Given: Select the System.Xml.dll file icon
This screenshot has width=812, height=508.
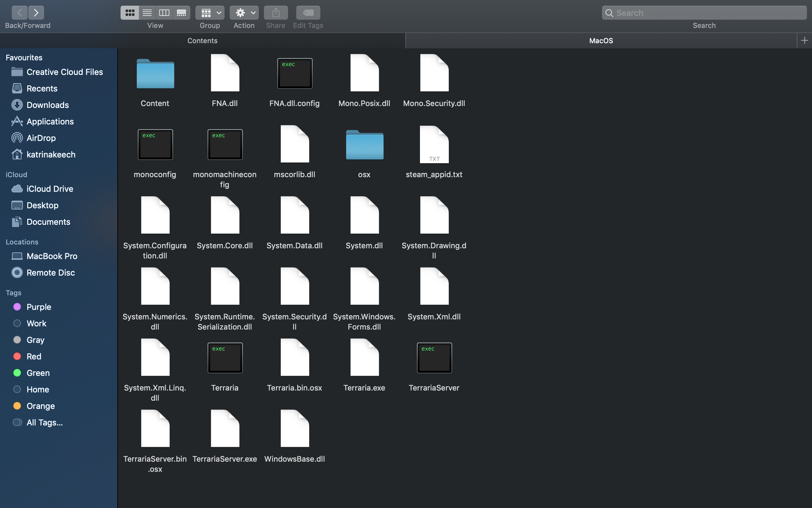Looking at the screenshot, I should [x=434, y=286].
